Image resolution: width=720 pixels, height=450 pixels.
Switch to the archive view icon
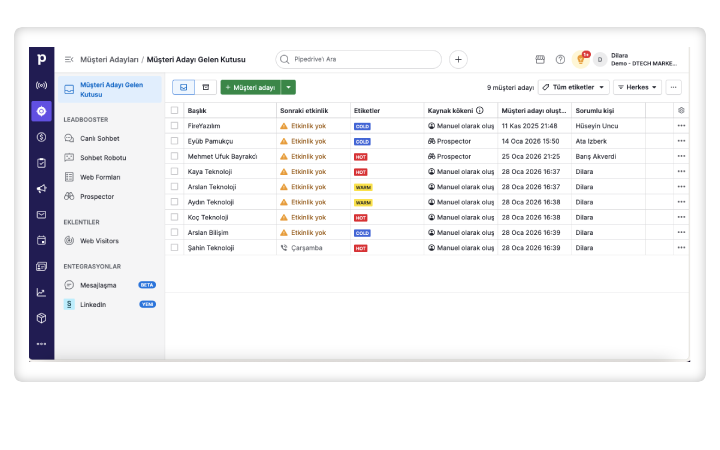click(x=206, y=88)
